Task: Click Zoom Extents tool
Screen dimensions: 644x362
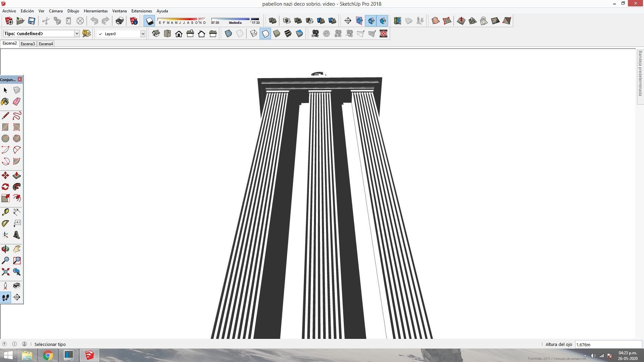Action: pyautogui.click(x=5, y=272)
